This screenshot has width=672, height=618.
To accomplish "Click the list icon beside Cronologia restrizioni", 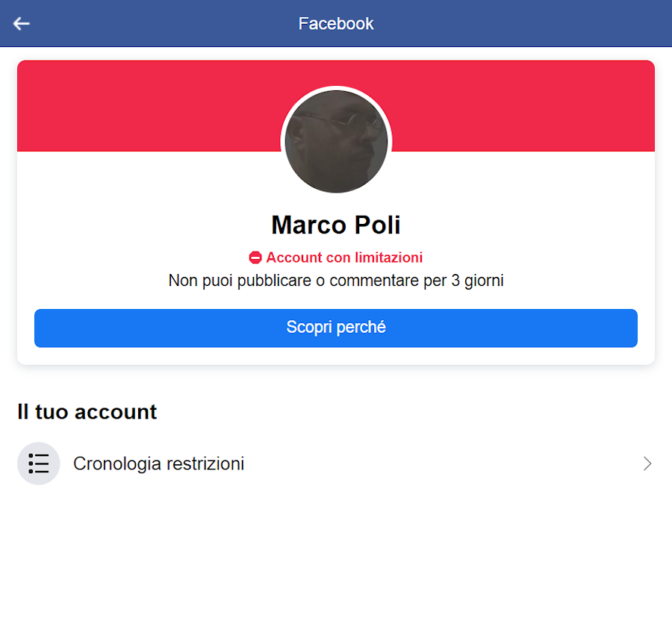I will tap(39, 463).
